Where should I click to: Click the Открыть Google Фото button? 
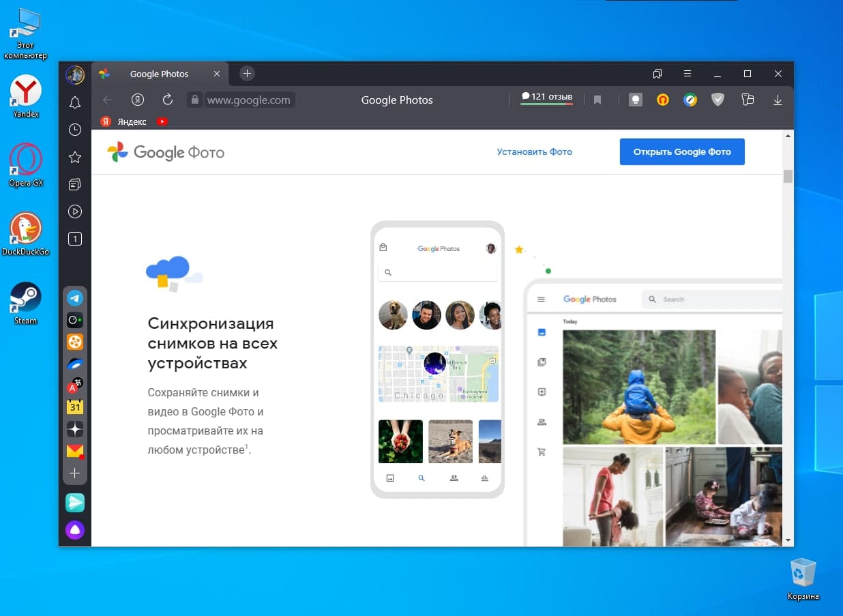(682, 152)
